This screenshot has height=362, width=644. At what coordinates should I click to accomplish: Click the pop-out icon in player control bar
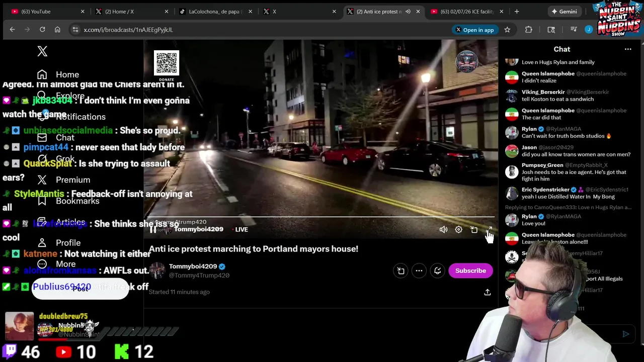pyautogui.click(x=474, y=229)
